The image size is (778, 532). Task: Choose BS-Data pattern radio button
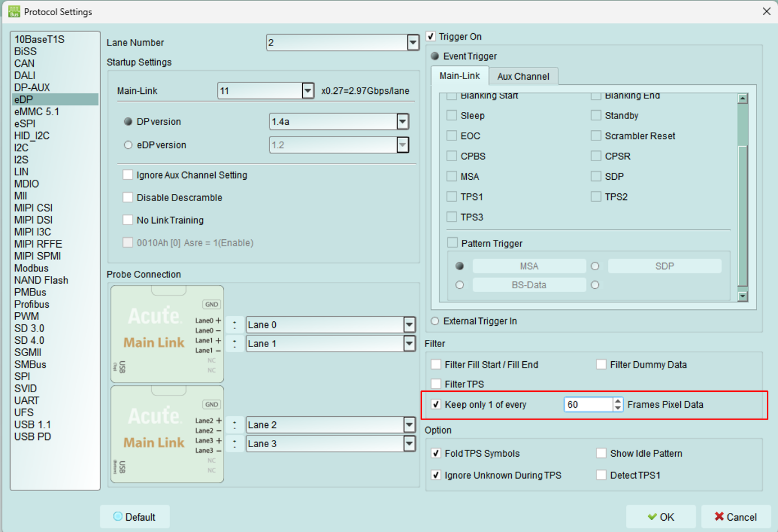[x=459, y=285]
